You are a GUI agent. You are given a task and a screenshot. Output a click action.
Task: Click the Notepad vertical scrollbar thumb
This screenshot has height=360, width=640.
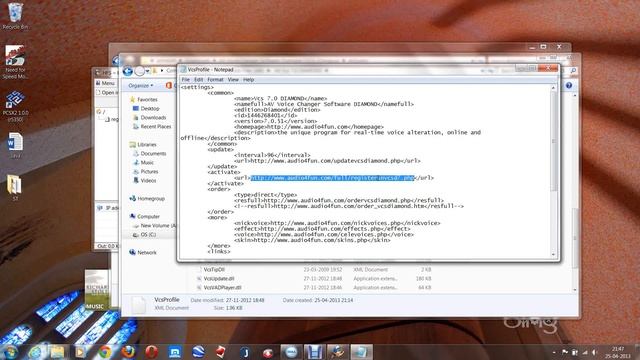[x=554, y=141]
